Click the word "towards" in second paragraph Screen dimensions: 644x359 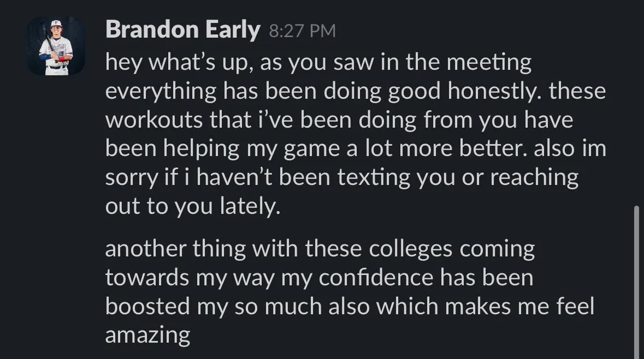pos(147,278)
